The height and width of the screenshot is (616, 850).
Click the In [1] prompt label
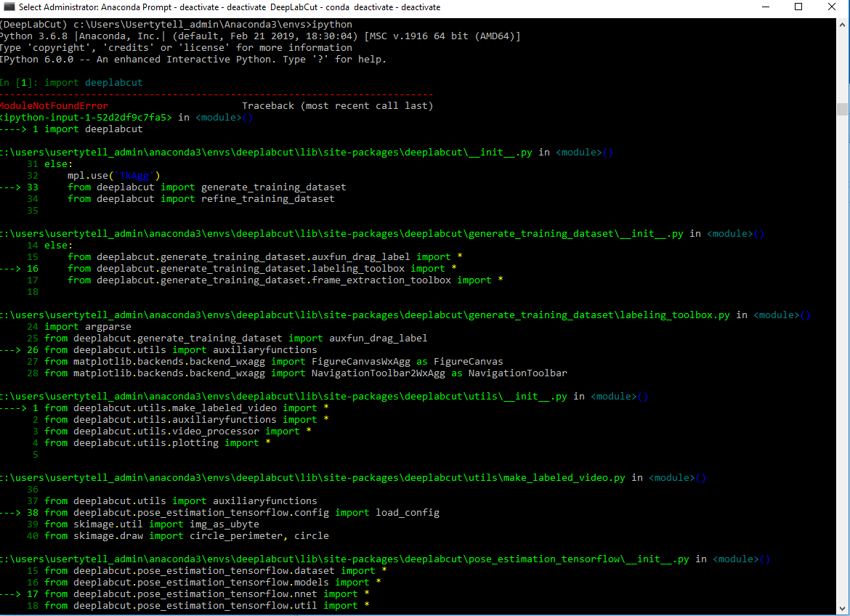tap(18, 82)
